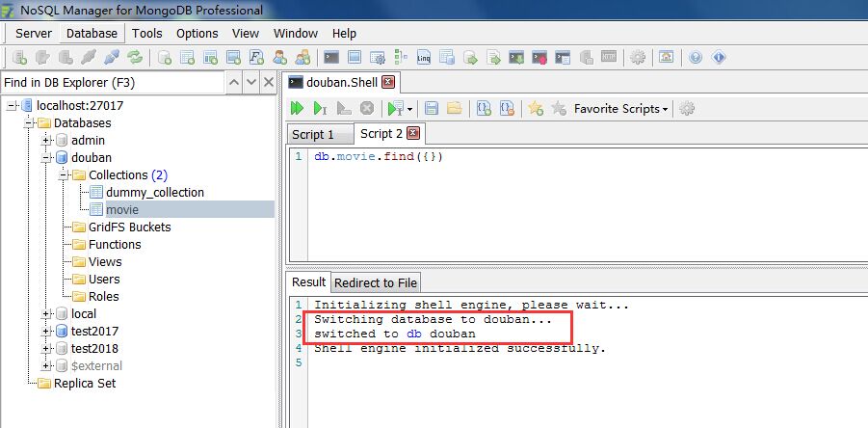The width and height of the screenshot is (868, 428).
Task: Click the add MongoDB connection icon
Action: pos(19,57)
